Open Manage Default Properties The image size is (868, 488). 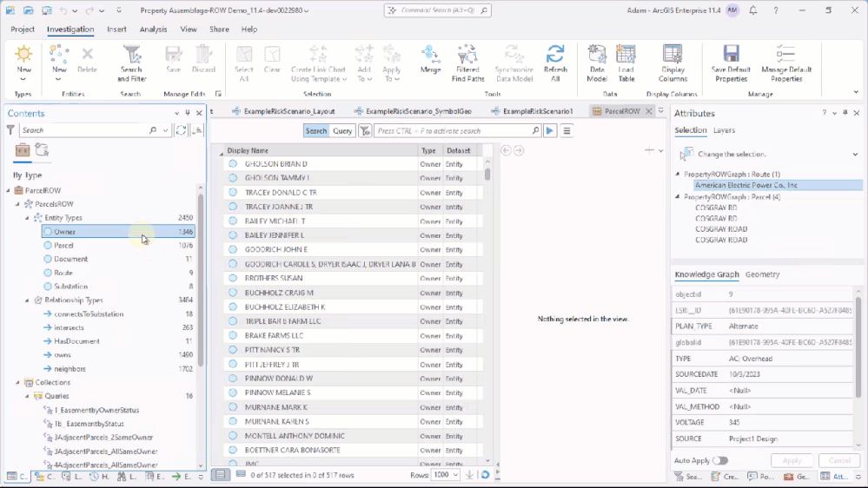(x=786, y=63)
